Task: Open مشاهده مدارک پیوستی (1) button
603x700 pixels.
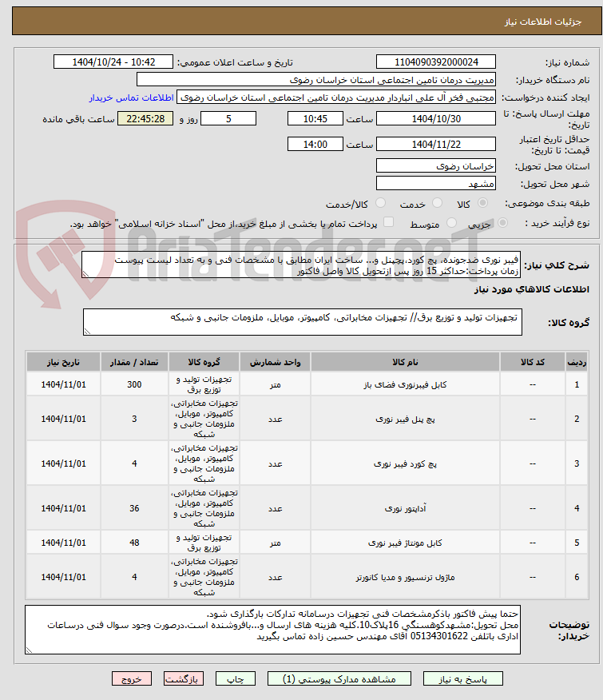Action: 339,678
